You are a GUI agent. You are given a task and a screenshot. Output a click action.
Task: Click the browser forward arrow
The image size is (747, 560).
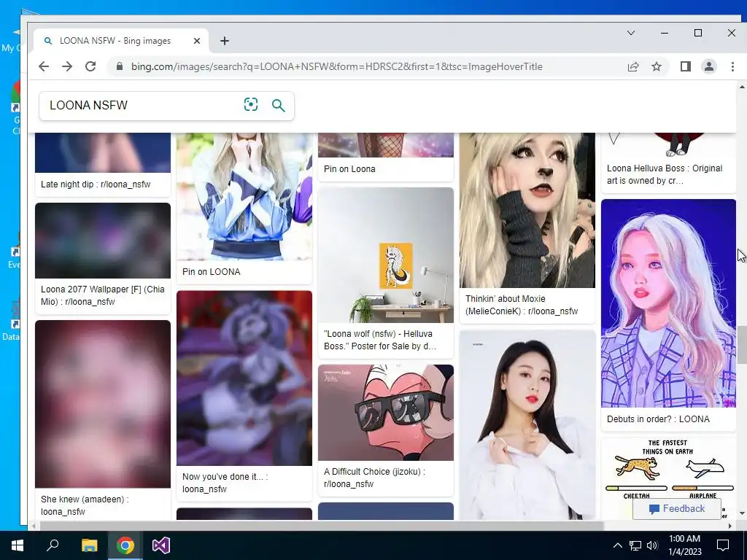(x=67, y=66)
